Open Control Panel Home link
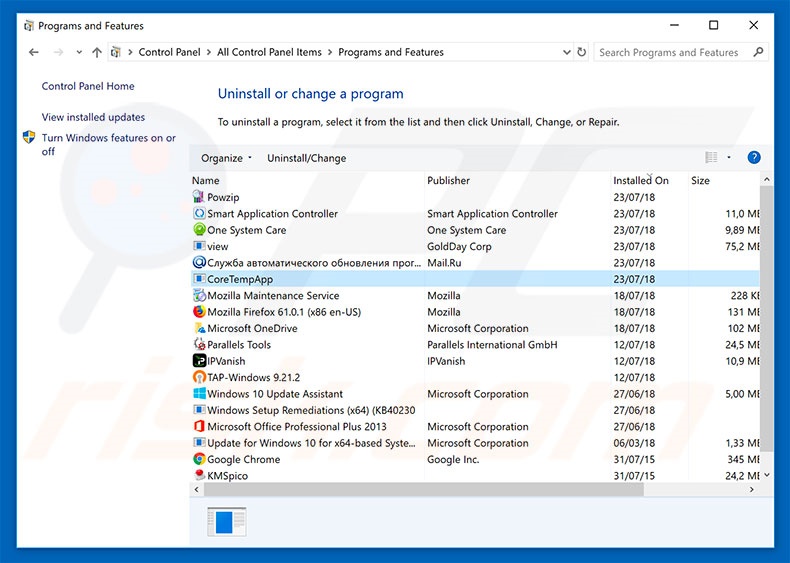Viewport: 790px width, 563px height. [88, 86]
